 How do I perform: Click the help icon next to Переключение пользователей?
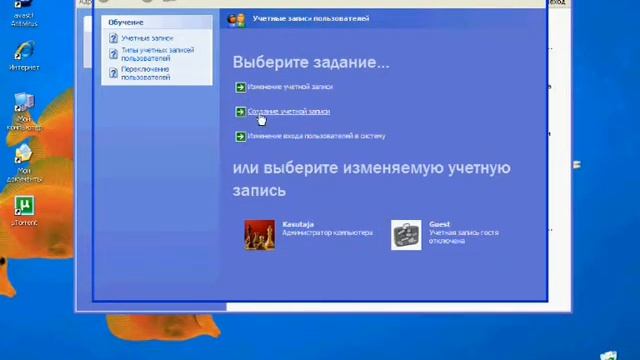(113, 73)
